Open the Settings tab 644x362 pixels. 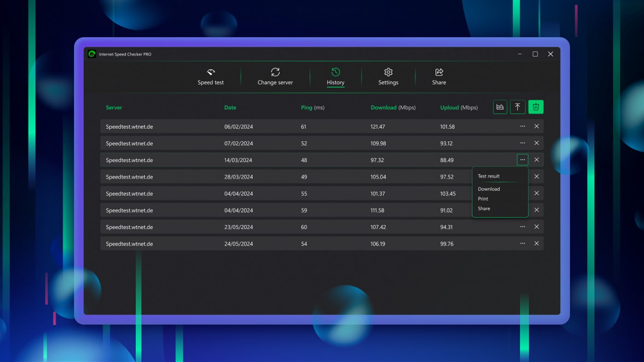click(x=388, y=77)
